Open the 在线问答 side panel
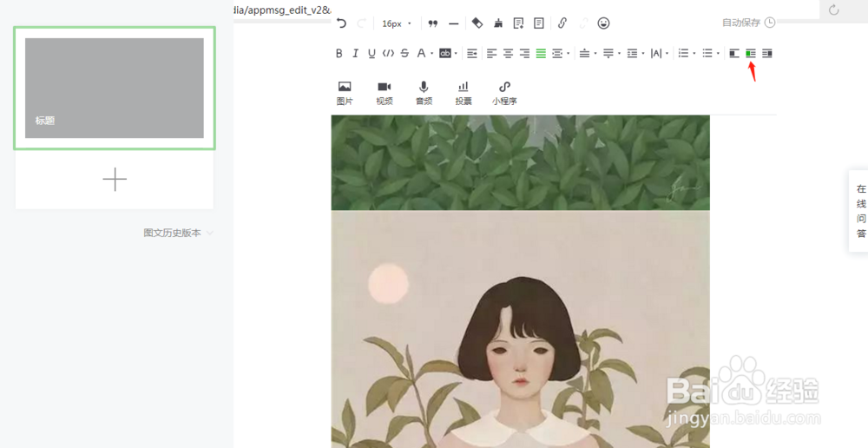The width and height of the screenshot is (868, 448). pyautogui.click(x=860, y=211)
